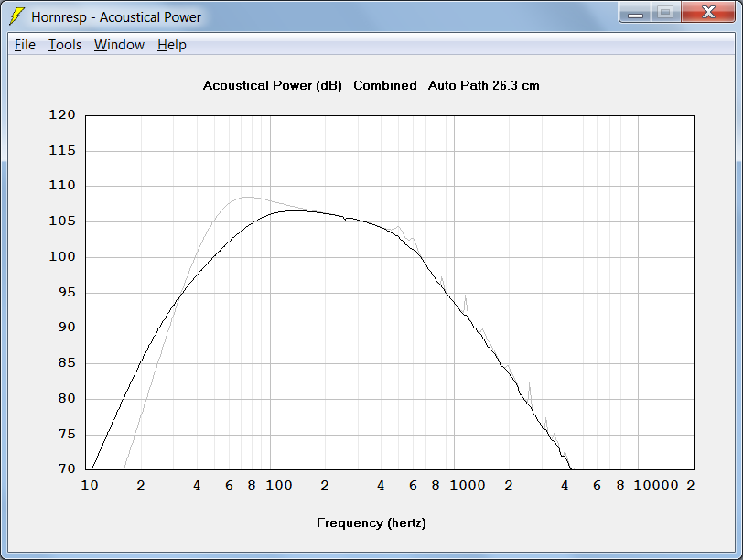743x560 pixels.
Task: Minimize the Hornresp Acoustical Power window
Action: pyautogui.click(x=635, y=13)
